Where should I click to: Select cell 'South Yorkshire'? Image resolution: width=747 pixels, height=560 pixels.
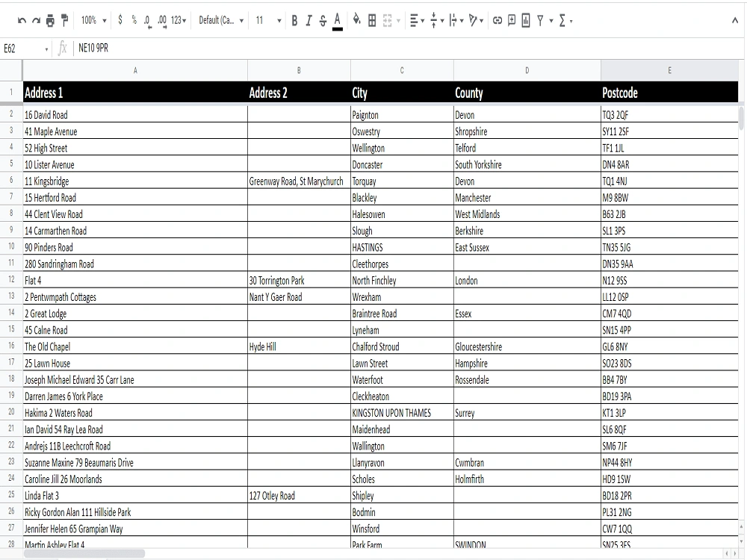pos(527,165)
